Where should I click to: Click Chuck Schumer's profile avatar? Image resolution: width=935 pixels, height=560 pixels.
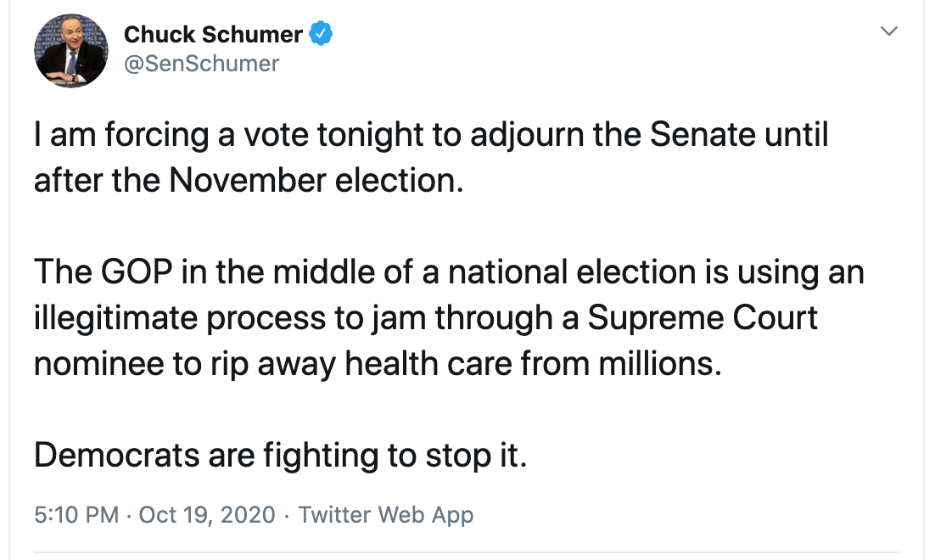[x=71, y=51]
